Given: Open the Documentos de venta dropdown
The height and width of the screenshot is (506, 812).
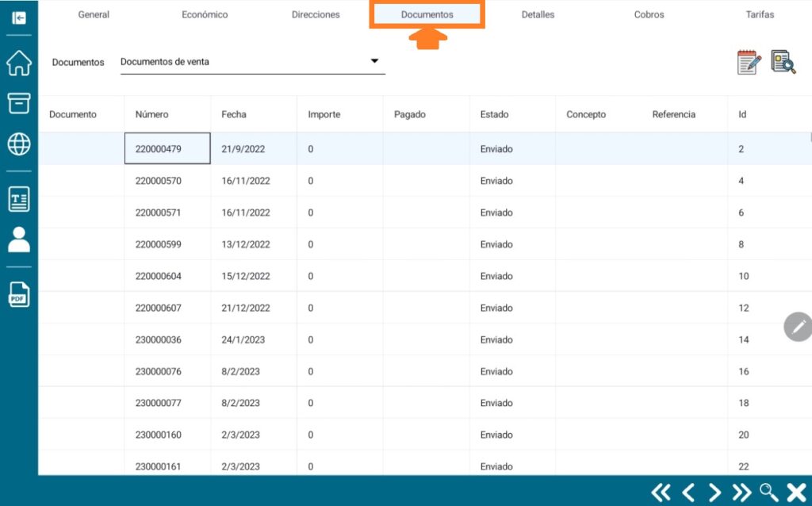Looking at the screenshot, I should (253, 62).
